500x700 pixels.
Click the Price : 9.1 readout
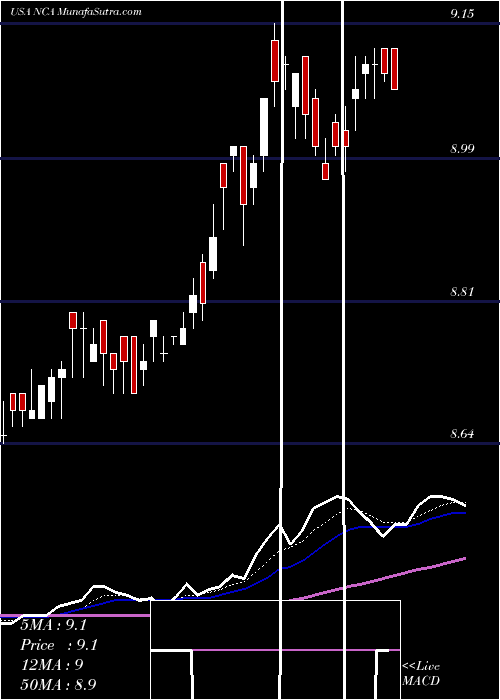coord(59,645)
